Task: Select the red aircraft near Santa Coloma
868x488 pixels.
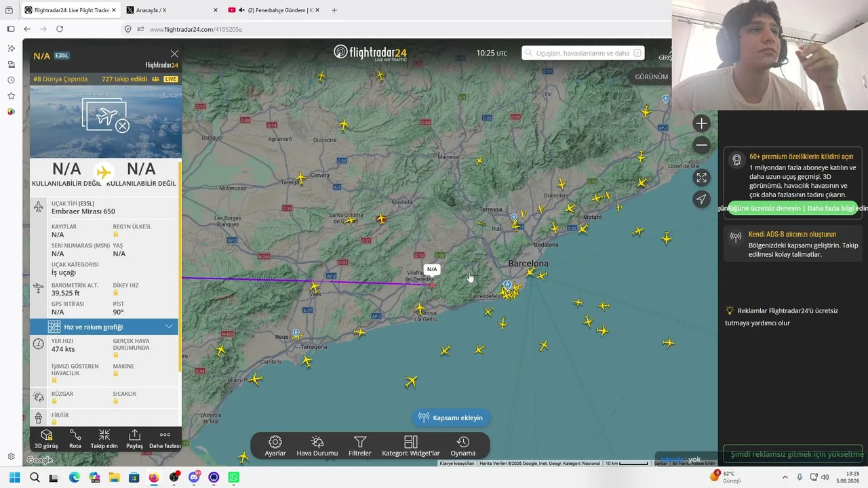Action: pos(381,219)
